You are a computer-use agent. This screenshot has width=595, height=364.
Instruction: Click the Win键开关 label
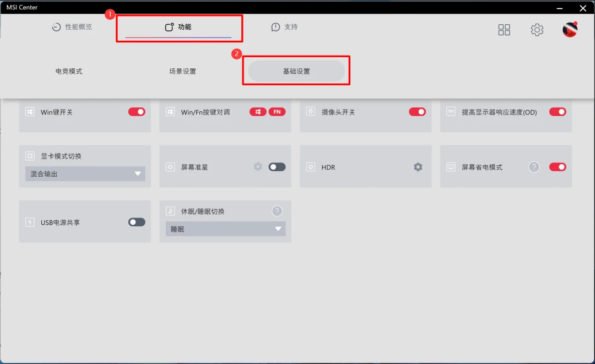(57, 112)
